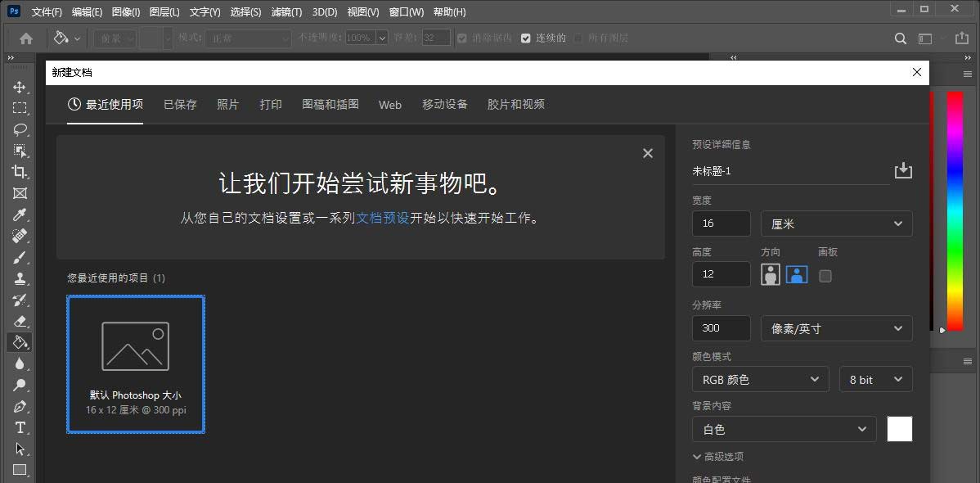Open the 模式 blend mode dropdown
980x483 pixels.
point(248,38)
